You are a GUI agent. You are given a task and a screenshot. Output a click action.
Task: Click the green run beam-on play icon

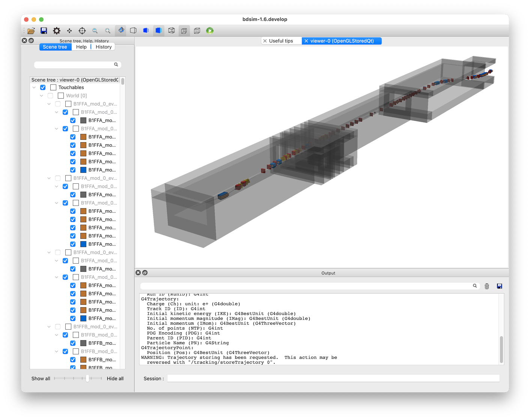pyautogui.click(x=210, y=31)
